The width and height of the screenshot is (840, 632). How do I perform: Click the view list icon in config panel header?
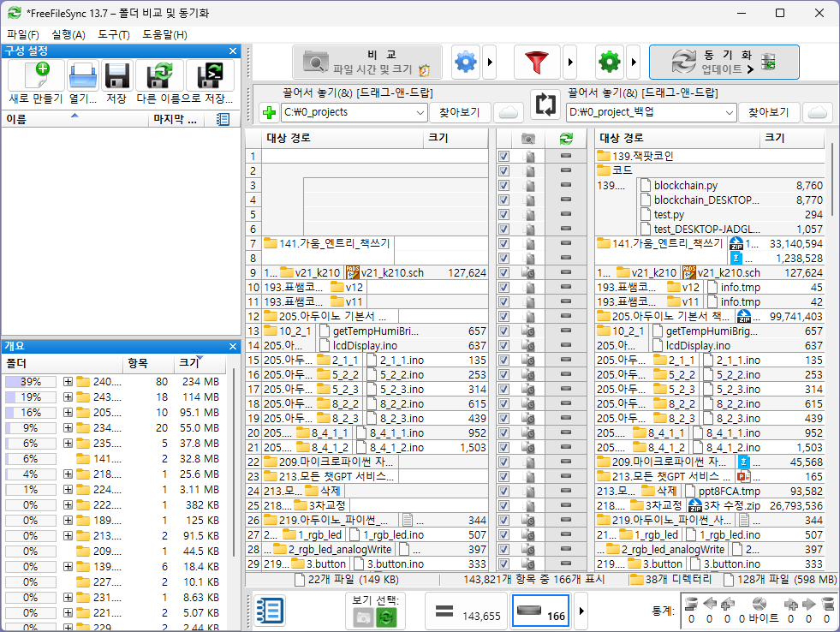click(223, 119)
